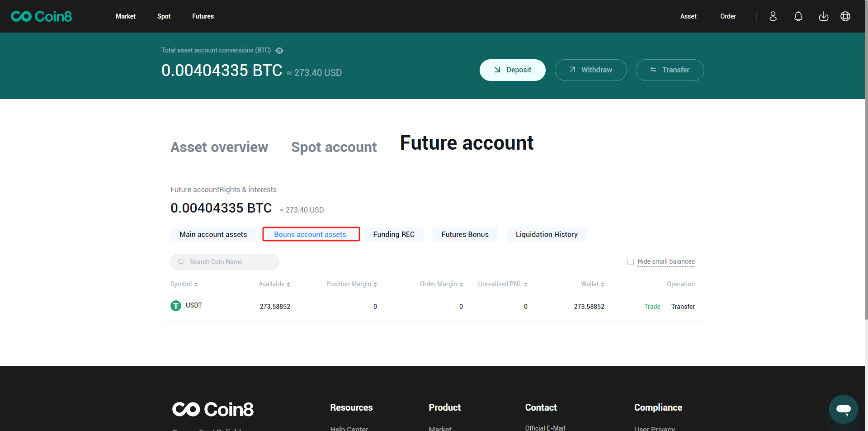This screenshot has height=431, width=868.
Task: Open the user profile icon
Action: click(773, 16)
